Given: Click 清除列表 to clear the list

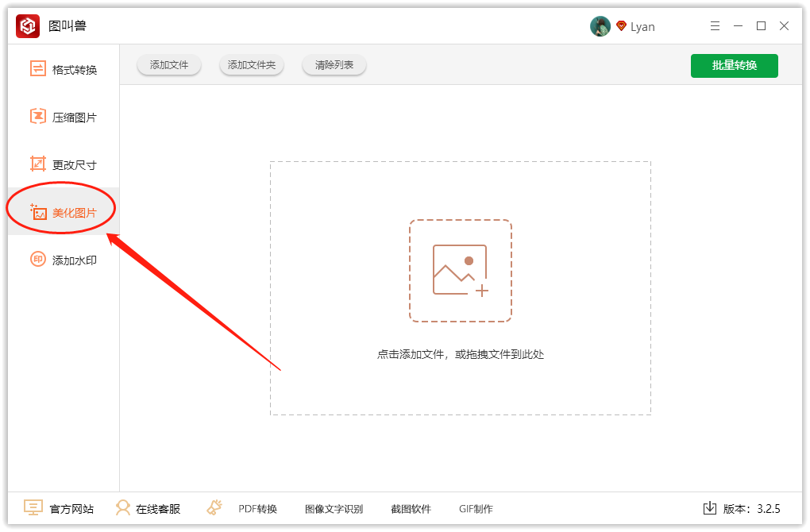Looking at the screenshot, I should click(334, 65).
